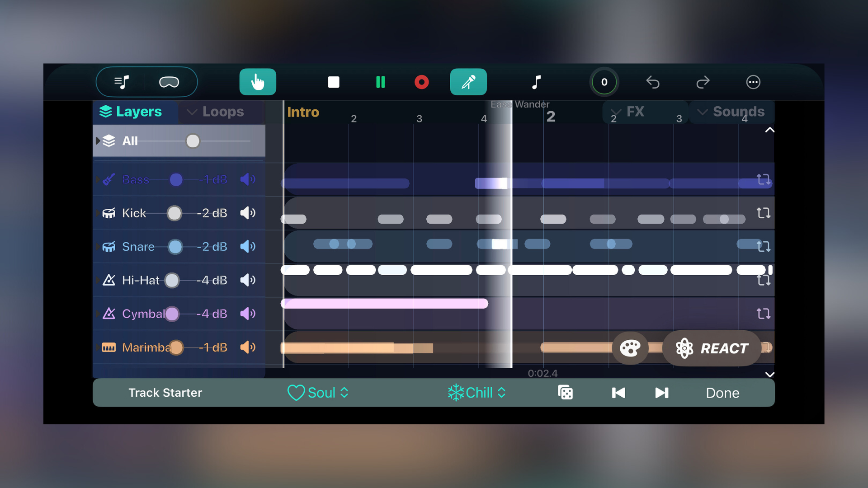Select the visor headset icon
The image size is (868, 488).
pos(169,82)
